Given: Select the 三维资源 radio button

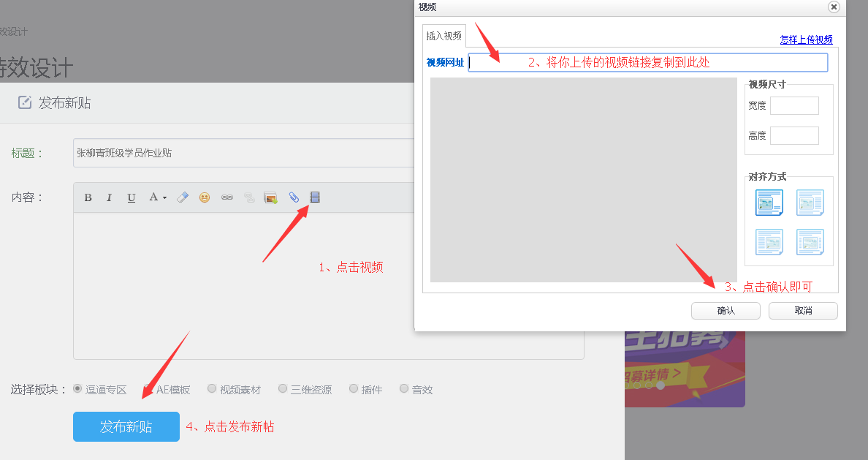Looking at the screenshot, I should [x=283, y=389].
